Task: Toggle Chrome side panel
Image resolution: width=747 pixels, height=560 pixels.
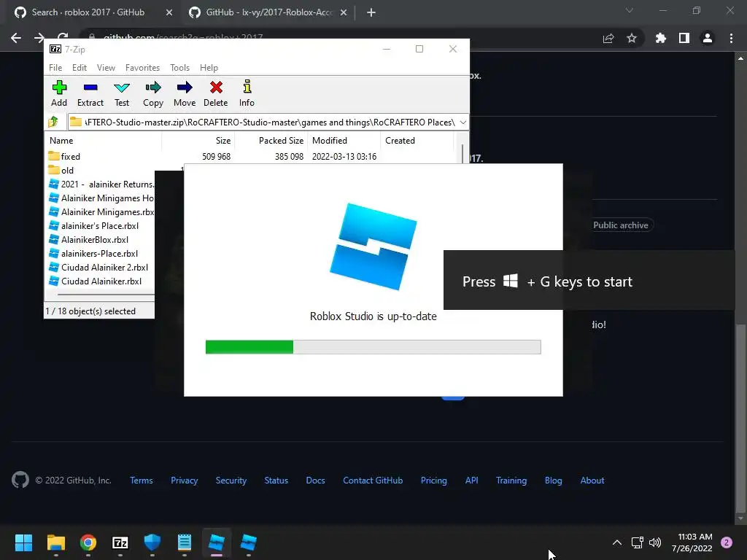Action: [x=684, y=38]
